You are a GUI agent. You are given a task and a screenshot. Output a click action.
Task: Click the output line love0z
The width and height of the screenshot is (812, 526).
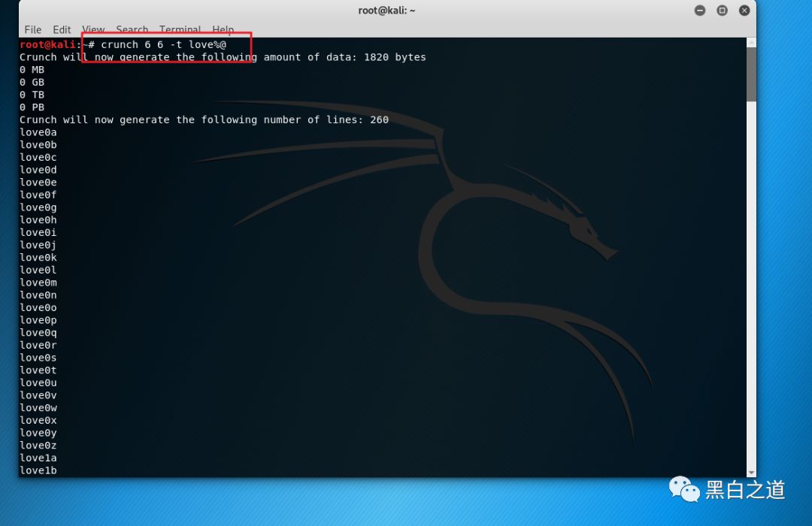click(38, 446)
